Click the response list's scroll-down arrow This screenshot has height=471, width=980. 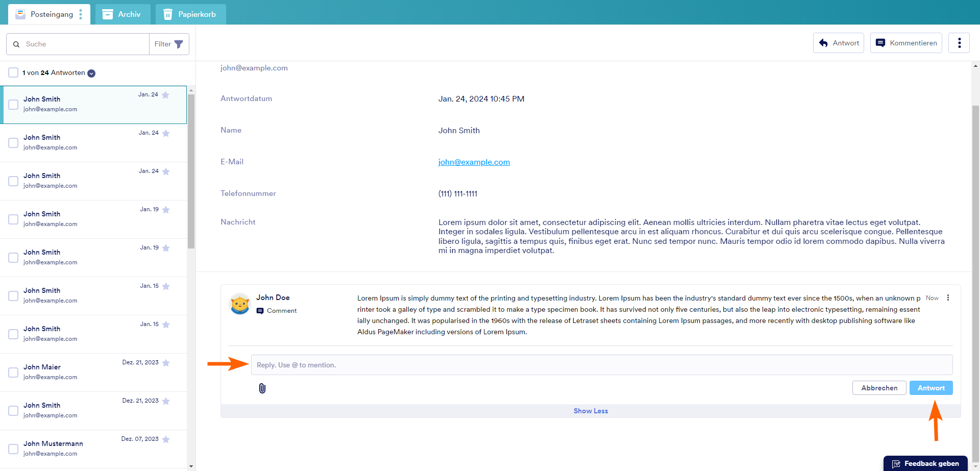point(191,466)
